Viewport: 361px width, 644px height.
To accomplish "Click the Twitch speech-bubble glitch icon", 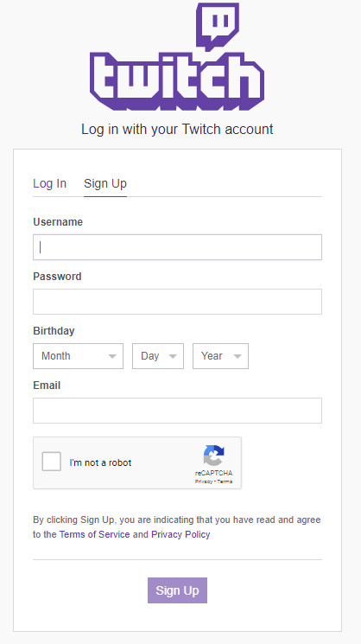I will tap(218, 26).
